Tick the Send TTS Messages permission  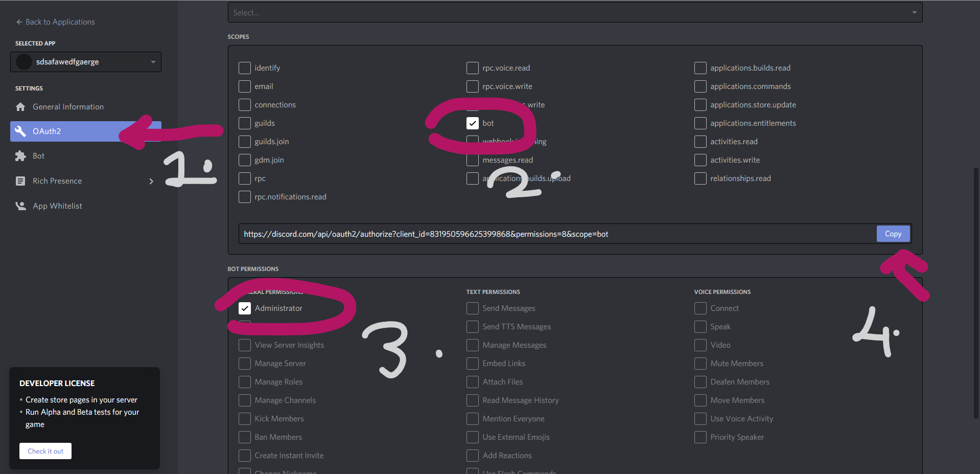[473, 327]
